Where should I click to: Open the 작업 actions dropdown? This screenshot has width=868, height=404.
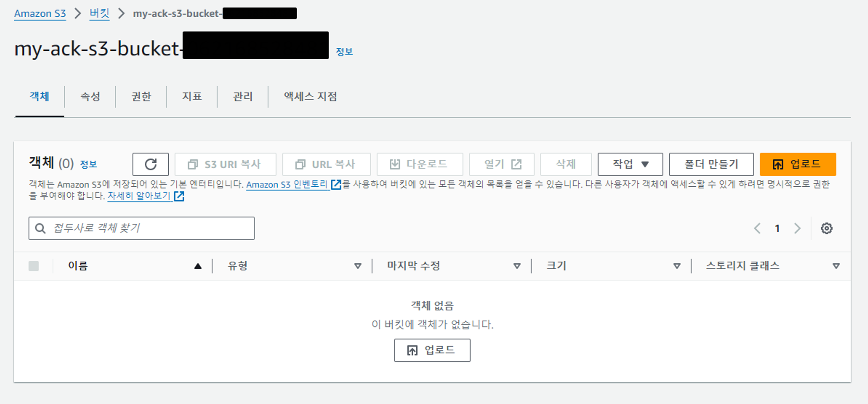coord(630,164)
